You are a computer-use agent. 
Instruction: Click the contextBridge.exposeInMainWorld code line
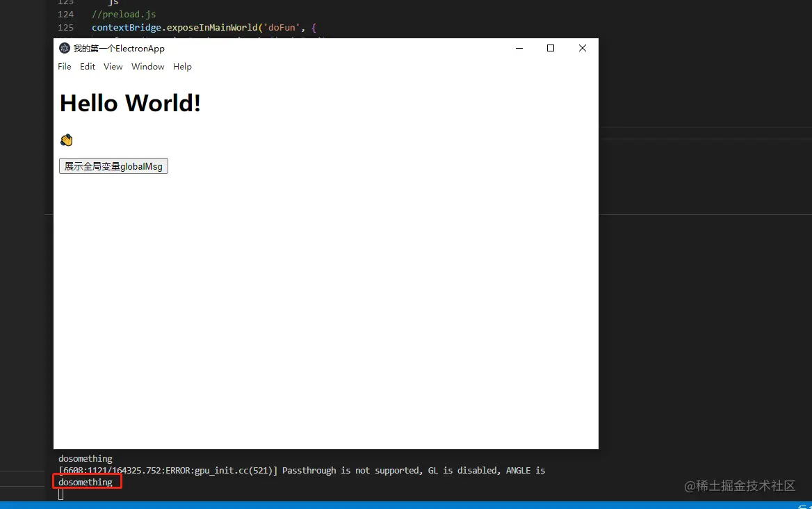[x=204, y=27]
